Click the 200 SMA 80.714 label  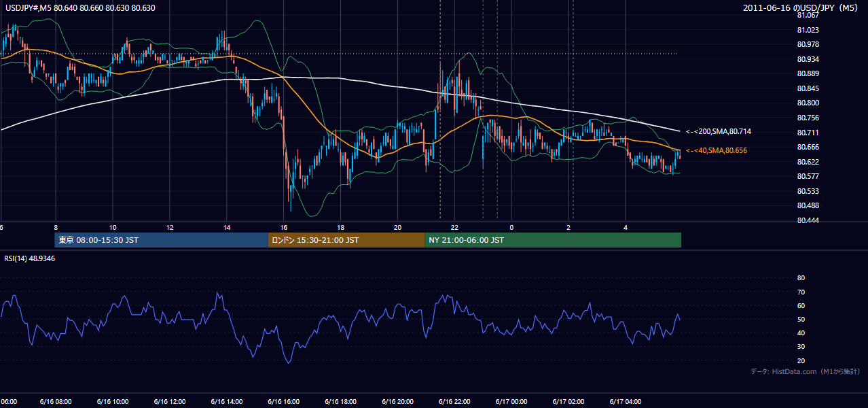click(x=719, y=131)
